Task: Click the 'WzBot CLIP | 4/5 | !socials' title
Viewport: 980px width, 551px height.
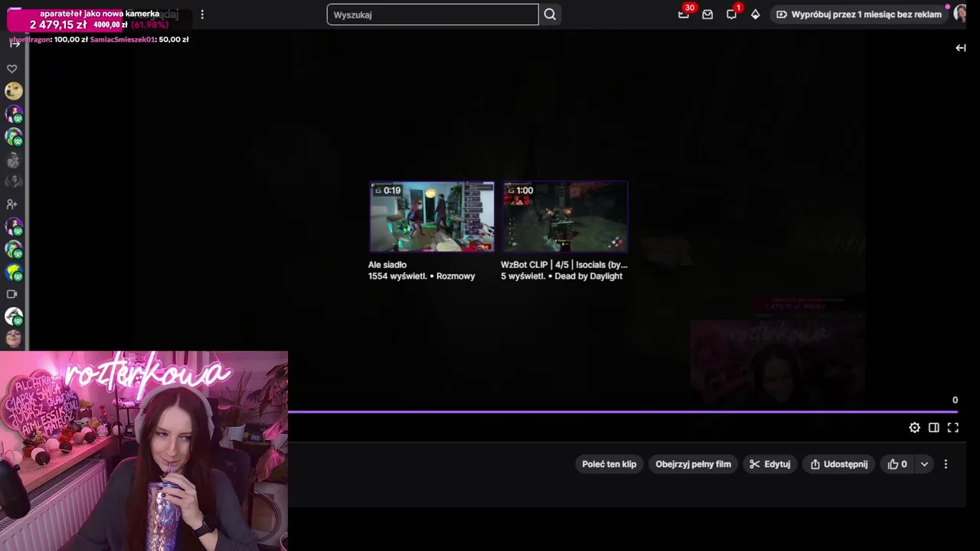Action: coord(564,265)
